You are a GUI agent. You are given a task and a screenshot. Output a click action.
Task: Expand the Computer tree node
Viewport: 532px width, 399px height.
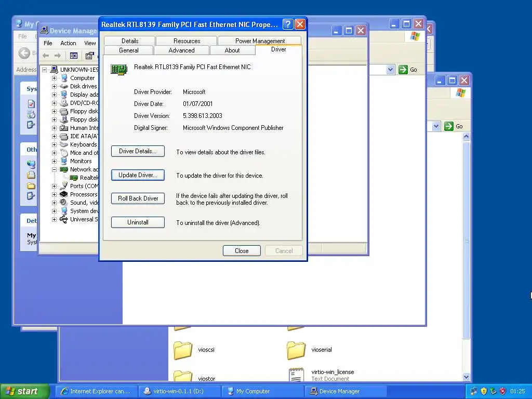click(54, 78)
